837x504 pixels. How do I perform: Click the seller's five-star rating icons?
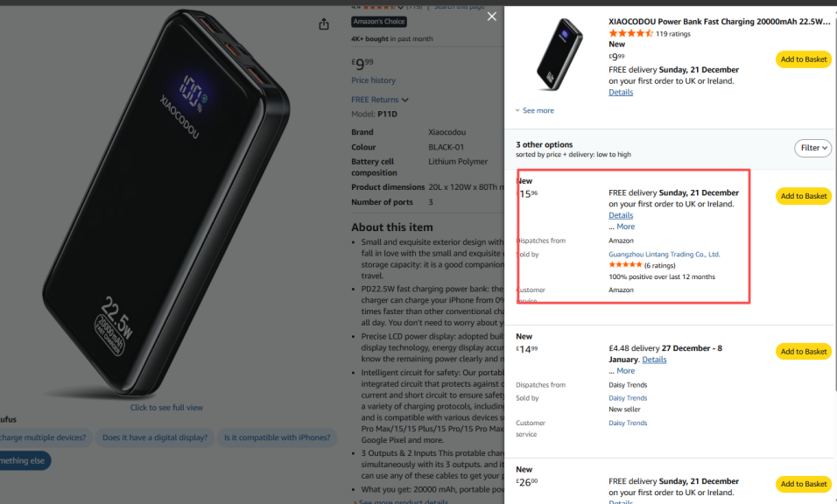coord(625,264)
